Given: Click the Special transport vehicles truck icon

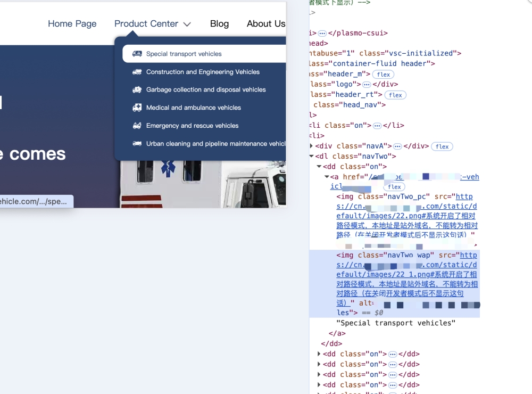Looking at the screenshot, I should (x=137, y=54).
